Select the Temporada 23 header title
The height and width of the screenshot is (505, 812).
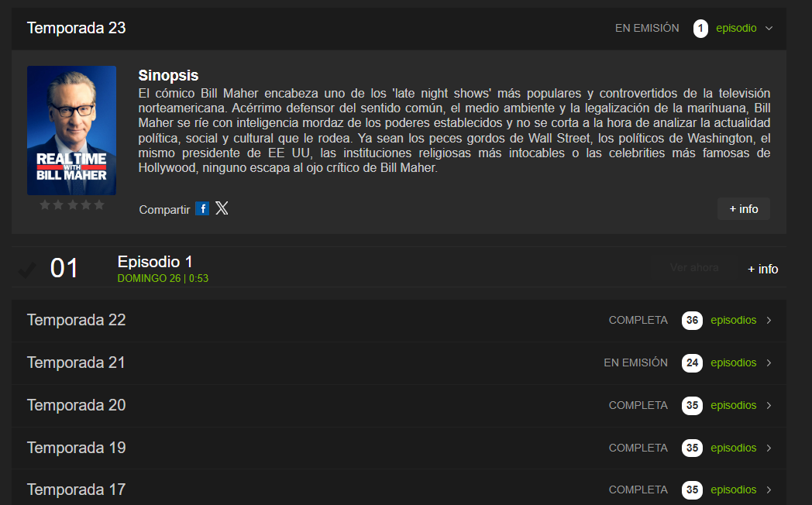coord(76,29)
